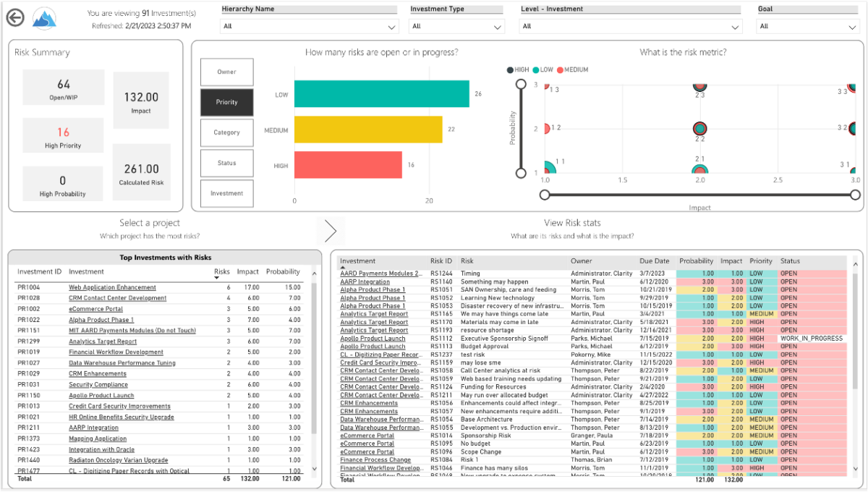
Task: Select the Status chart button
Action: point(226,163)
